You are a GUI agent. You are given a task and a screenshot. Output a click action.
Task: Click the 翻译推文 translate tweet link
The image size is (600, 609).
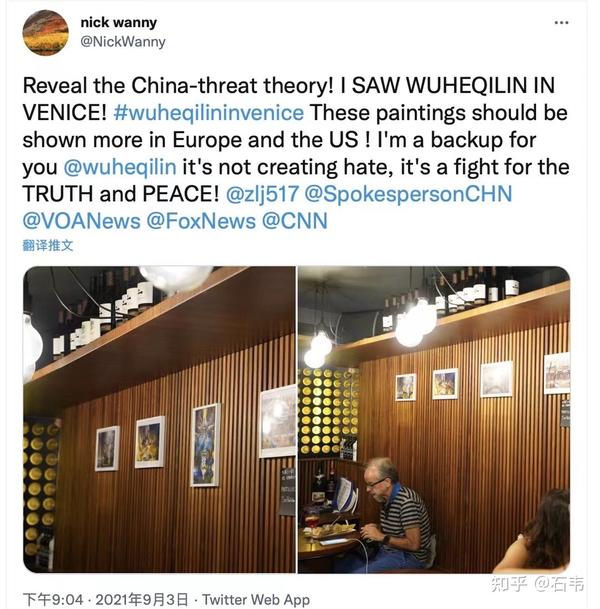48,245
